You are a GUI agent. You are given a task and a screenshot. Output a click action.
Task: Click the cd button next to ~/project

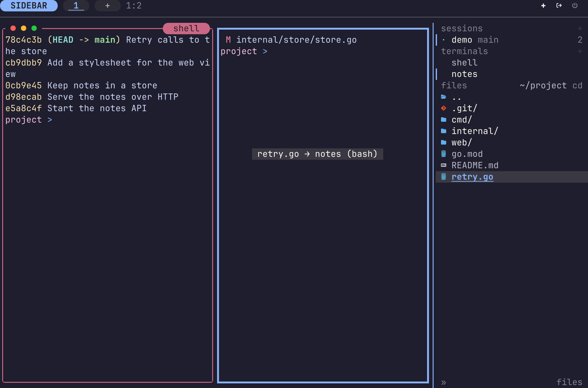coord(577,85)
